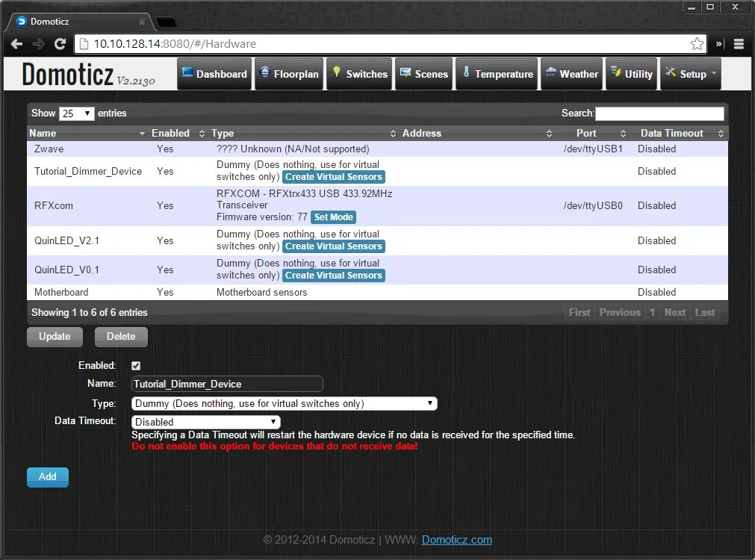This screenshot has height=560, width=755.
Task: Select the Motherboard row name
Action: [61, 292]
